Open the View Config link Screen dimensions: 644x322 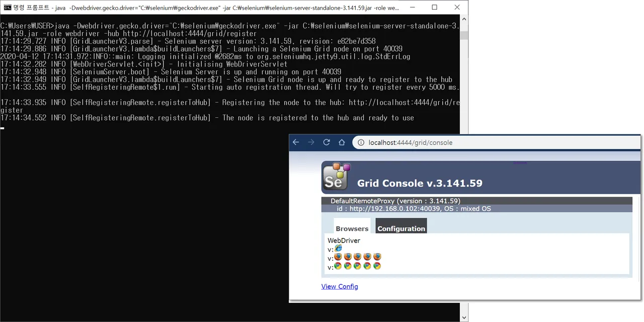point(340,286)
